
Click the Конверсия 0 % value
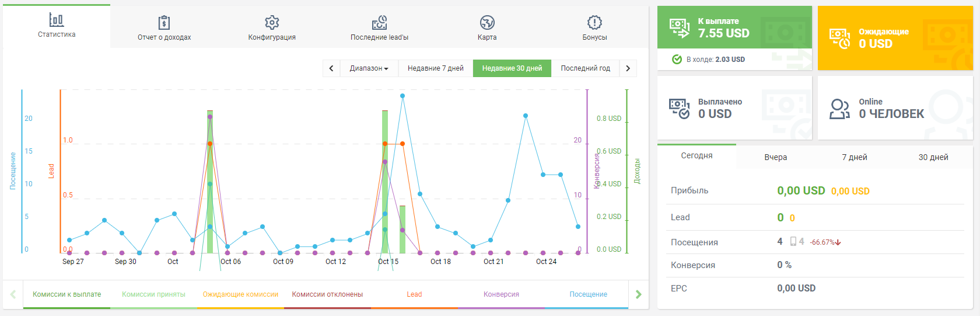pyautogui.click(x=784, y=265)
